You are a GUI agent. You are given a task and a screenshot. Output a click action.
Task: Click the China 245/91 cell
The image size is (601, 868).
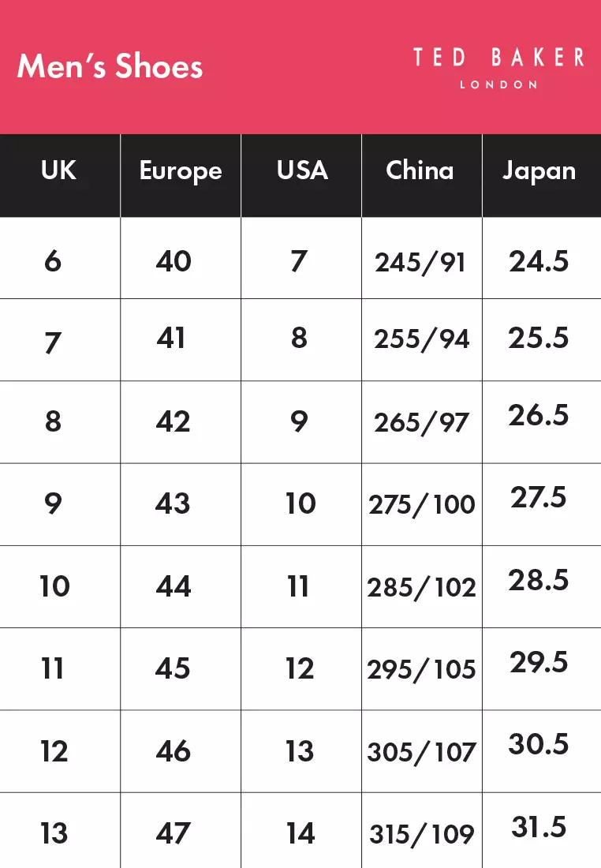coord(422,258)
